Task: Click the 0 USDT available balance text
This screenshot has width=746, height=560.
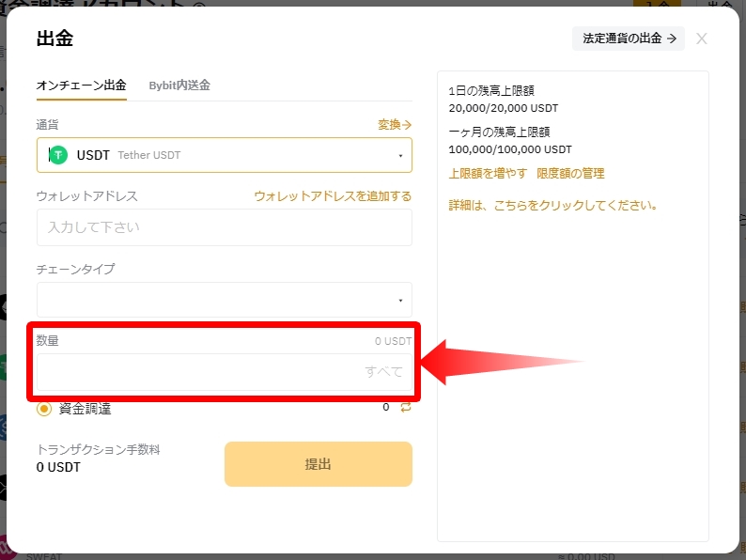Action: click(393, 341)
